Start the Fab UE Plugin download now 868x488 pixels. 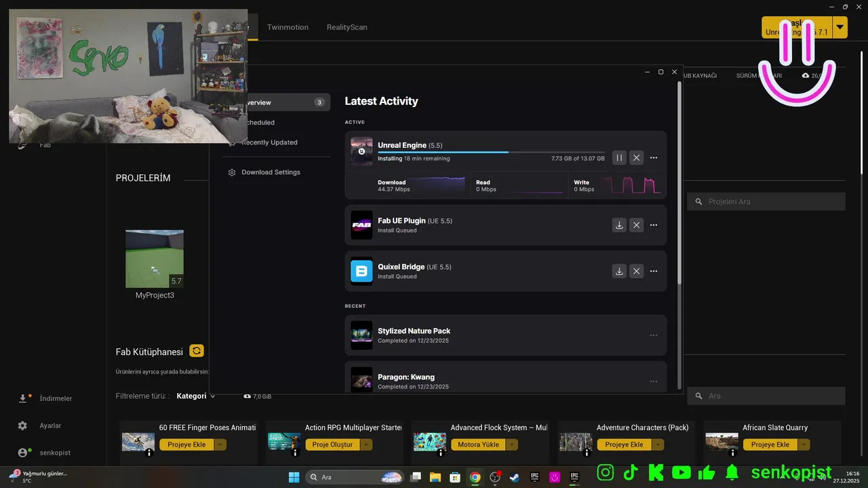[619, 225]
